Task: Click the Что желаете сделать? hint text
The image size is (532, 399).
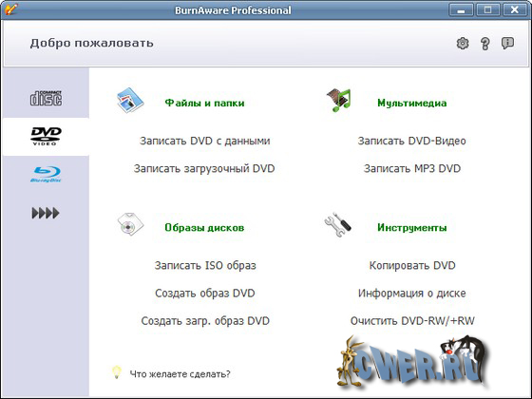Action: coord(180,374)
